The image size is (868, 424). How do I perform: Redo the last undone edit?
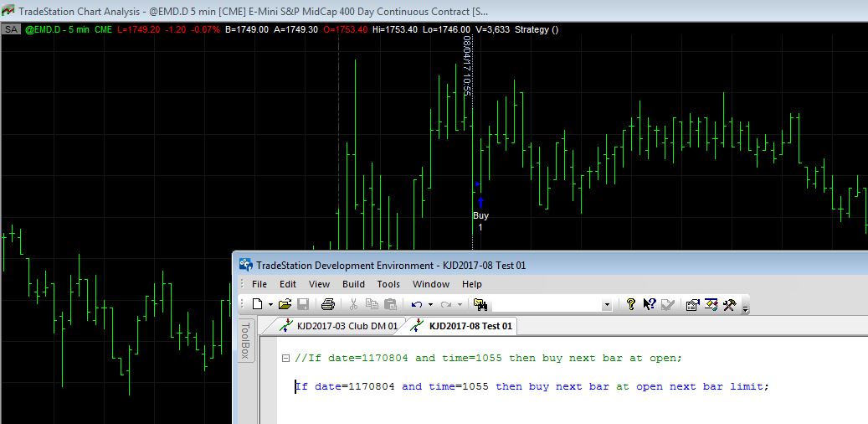446,304
